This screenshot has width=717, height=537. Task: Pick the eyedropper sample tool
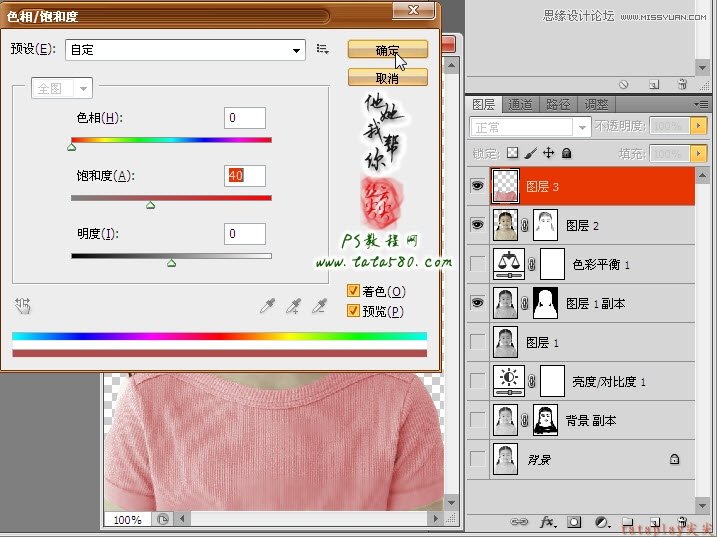268,306
